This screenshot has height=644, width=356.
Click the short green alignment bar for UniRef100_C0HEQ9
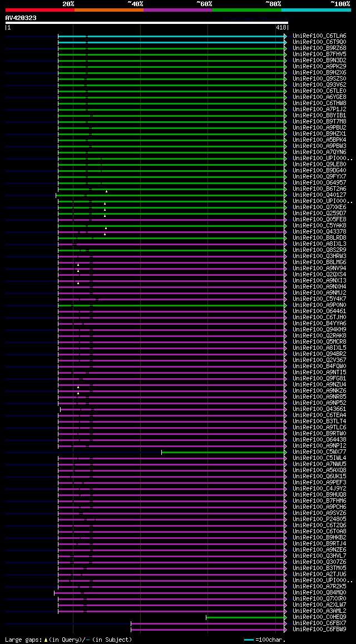coord(246,617)
